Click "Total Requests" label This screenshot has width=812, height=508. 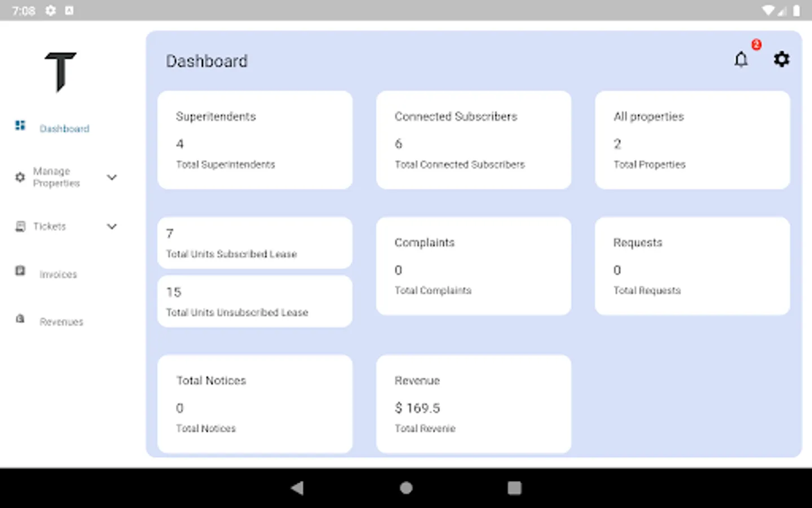click(x=647, y=290)
